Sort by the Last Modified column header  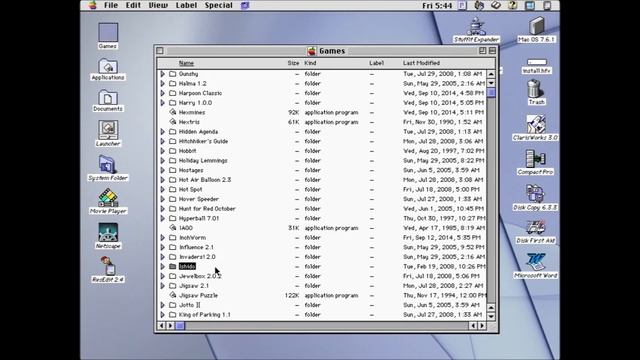pos(421,63)
